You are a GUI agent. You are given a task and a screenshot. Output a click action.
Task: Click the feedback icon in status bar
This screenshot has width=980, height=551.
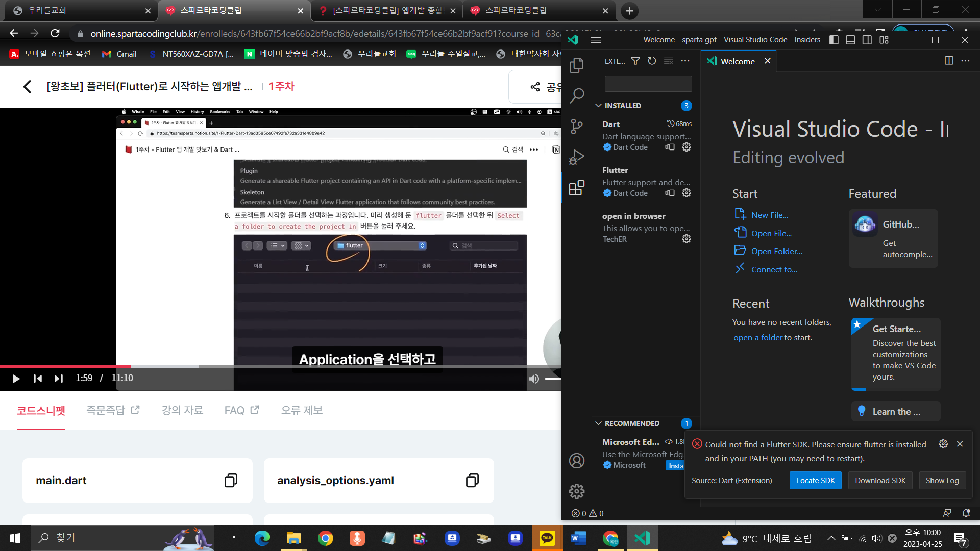pyautogui.click(x=947, y=513)
